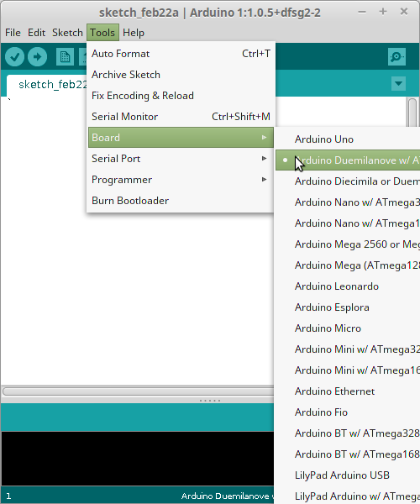Choose Burn Bootloader menu item
Screen dimensions: 420x504
[x=181, y=201]
